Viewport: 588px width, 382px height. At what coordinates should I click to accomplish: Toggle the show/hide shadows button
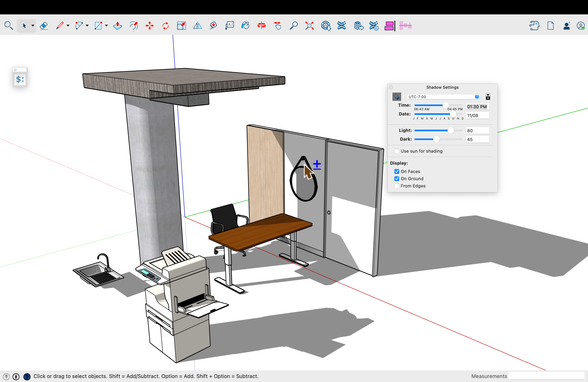pos(397,97)
